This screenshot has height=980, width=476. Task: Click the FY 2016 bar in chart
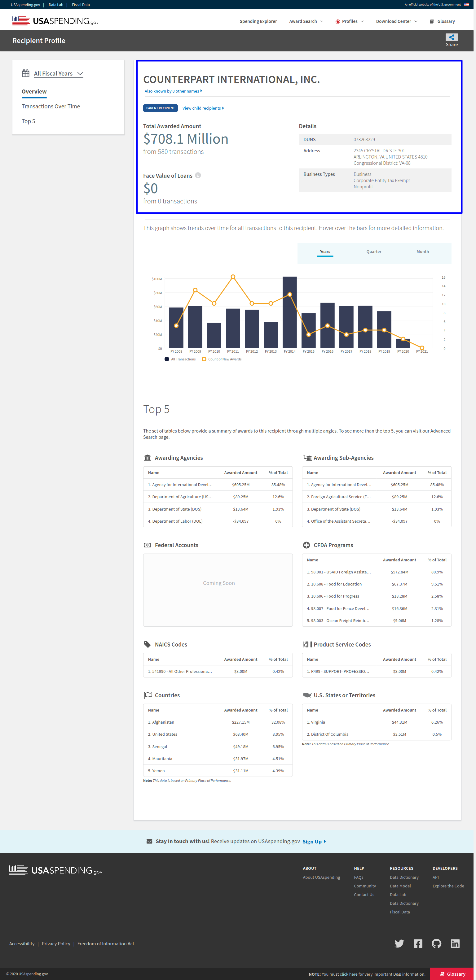click(x=327, y=325)
